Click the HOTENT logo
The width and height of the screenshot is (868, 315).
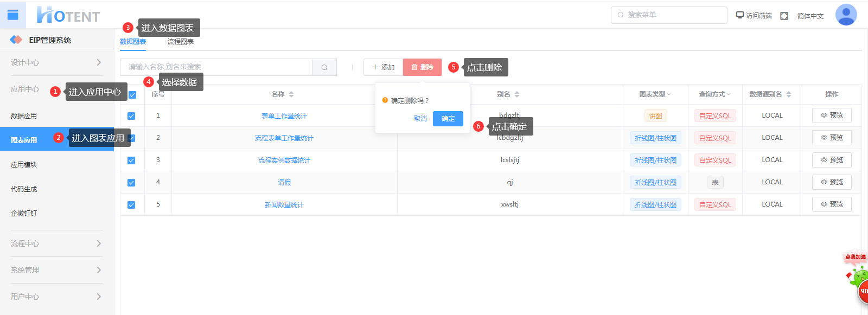click(x=68, y=15)
